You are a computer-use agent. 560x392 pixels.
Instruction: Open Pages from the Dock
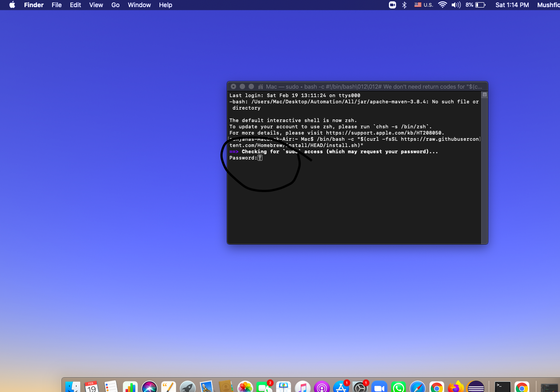pyautogui.click(x=168, y=388)
